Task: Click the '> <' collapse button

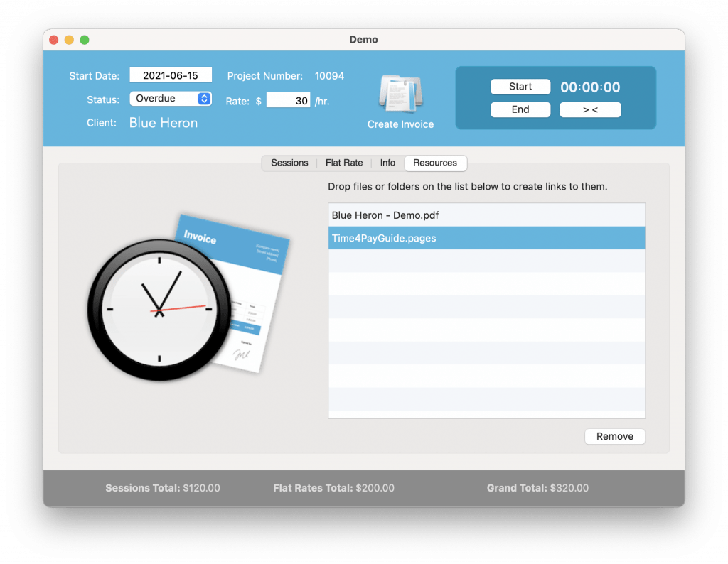Action: click(590, 109)
